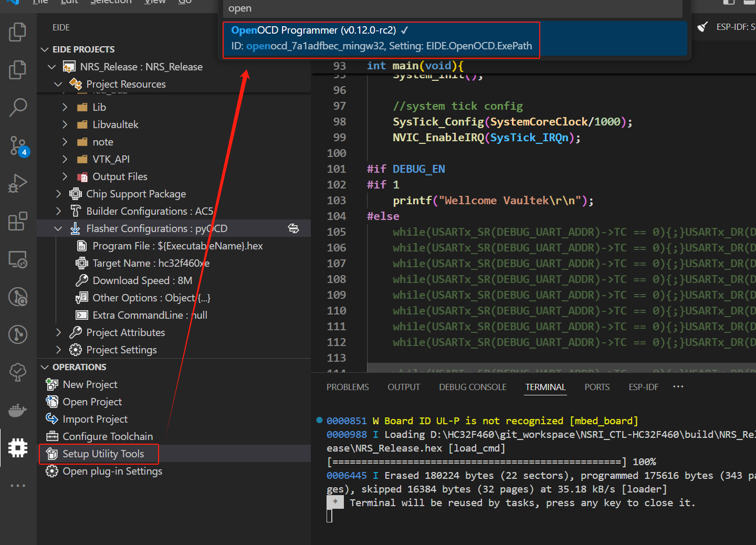The width and height of the screenshot is (756, 545).
Task: Open the Docker view icon
Action: [18, 410]
